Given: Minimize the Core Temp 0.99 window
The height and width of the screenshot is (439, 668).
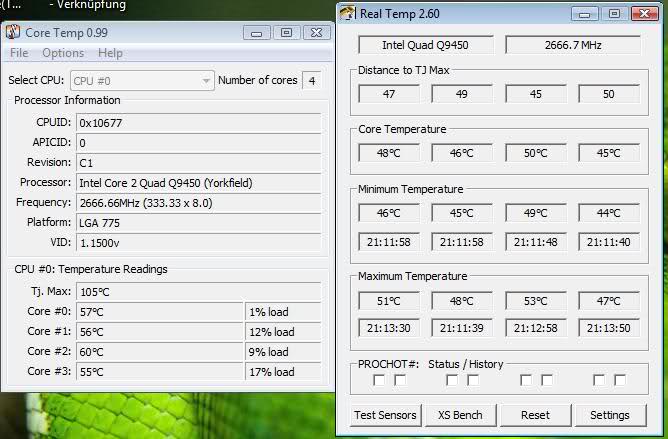Looking at the screenshot, I should pos(259,33).
